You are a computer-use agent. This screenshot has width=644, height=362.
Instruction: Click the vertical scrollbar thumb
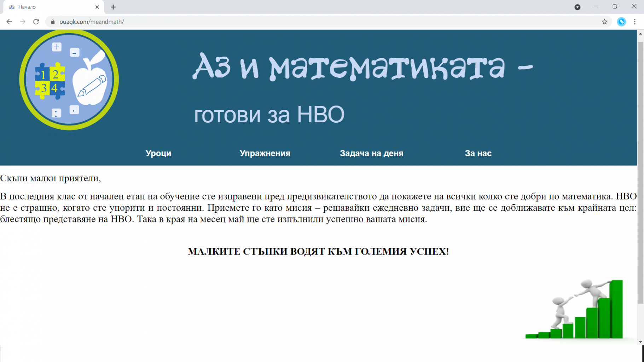coord(640,173)
